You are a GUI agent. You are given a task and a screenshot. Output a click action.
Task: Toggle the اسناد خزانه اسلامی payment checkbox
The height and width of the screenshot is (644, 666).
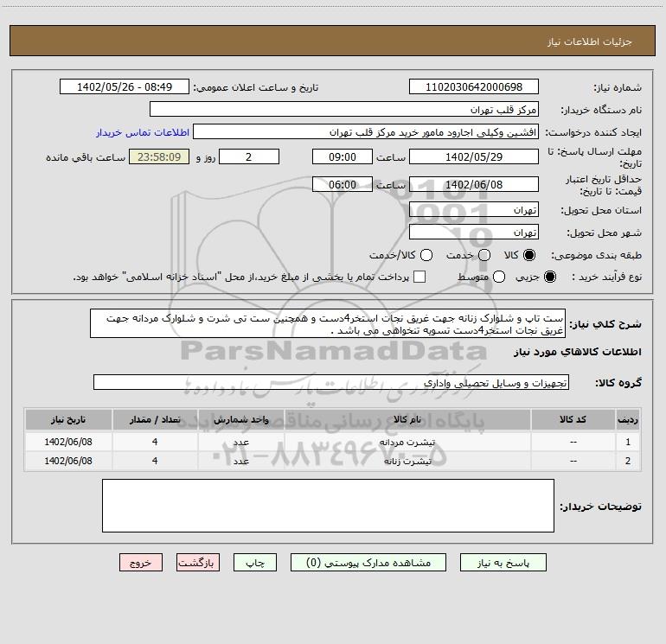[419, 277]
